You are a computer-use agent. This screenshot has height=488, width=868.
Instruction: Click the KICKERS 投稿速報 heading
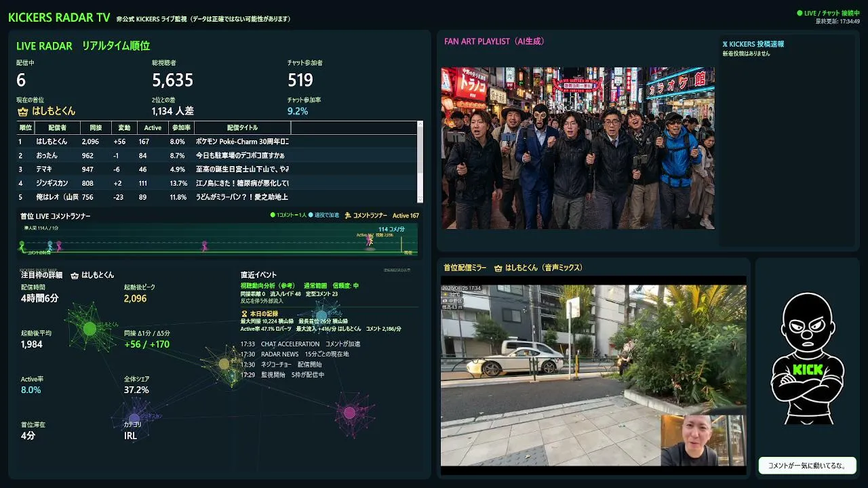click(756, 44)
